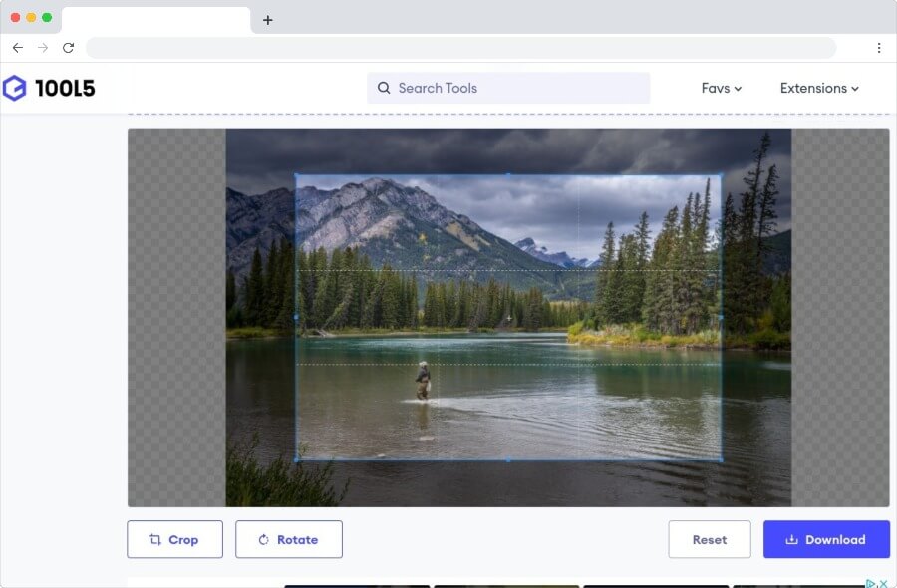Viewport: 897px width, 588px height.
Task: Click the download arrow icon in Download button
Action: [791, 539]
